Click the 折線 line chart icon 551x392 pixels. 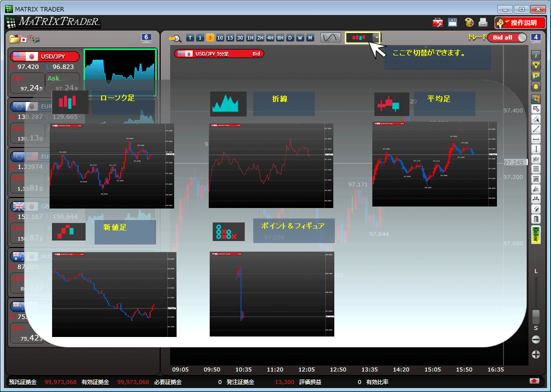[x=228, y=104]
